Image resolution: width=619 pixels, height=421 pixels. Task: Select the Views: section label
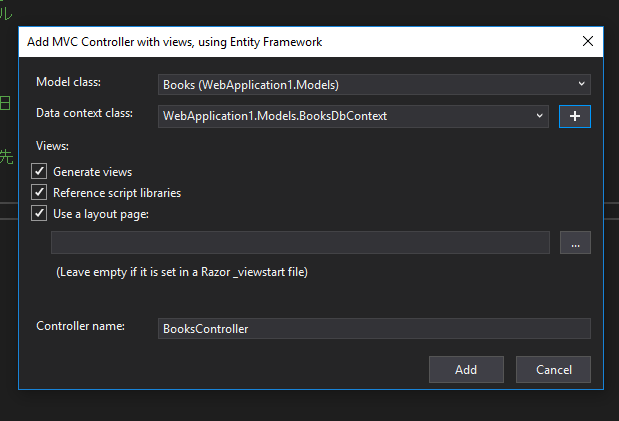pyautogui.click(x=52, y=146)
